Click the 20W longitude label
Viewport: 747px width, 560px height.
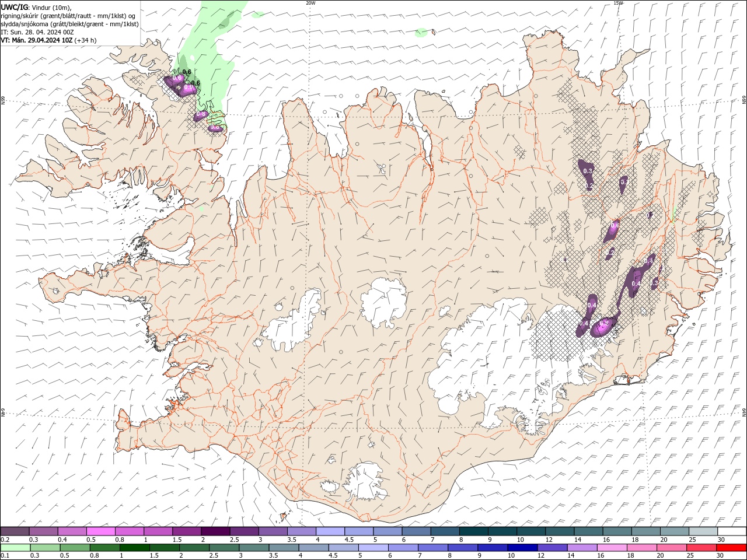point(310,3)
